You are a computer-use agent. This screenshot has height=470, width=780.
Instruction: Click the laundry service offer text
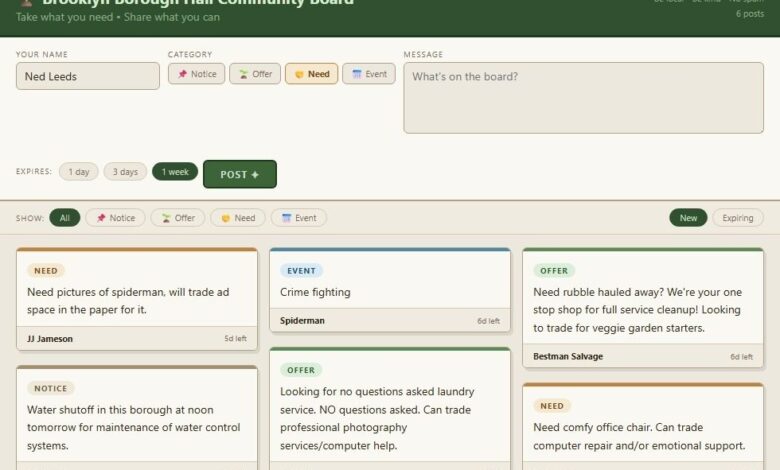[x=377, y=418]
